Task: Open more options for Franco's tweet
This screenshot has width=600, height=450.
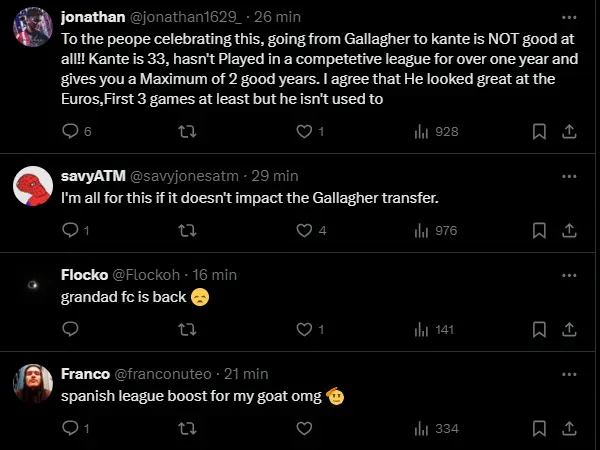Action: tap(568, 373)
